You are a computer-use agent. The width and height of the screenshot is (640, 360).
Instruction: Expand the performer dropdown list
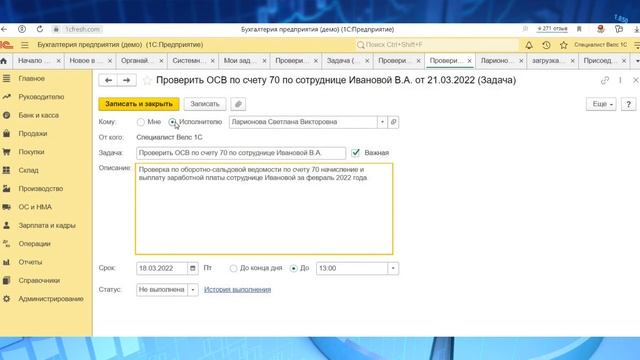click(382, 122)
